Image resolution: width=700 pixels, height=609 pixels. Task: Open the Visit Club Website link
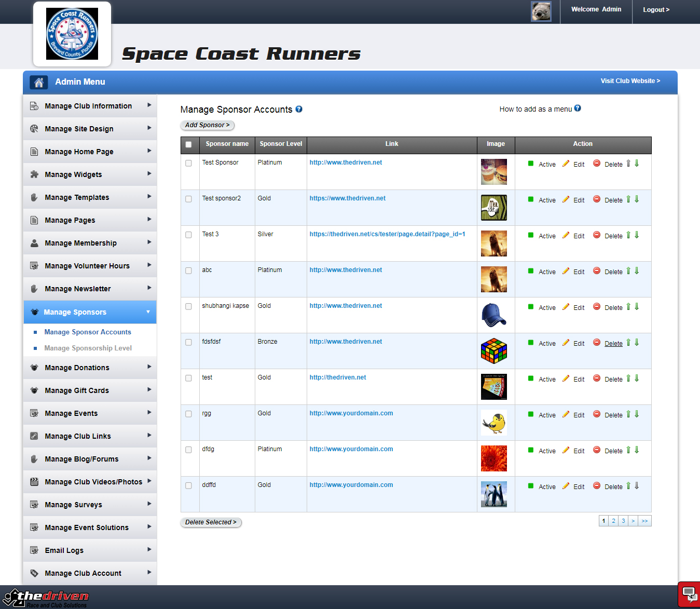click(x=630, y=81)
